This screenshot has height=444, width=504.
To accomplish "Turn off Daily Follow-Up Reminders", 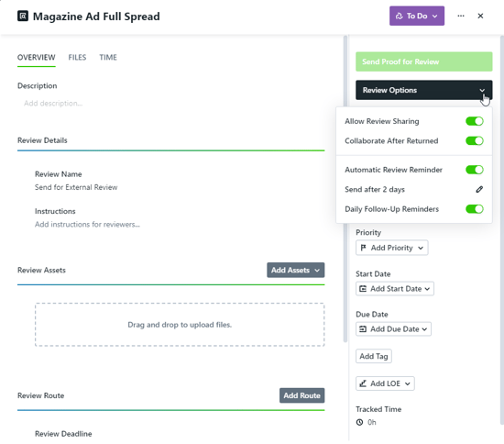I will 474,209.
